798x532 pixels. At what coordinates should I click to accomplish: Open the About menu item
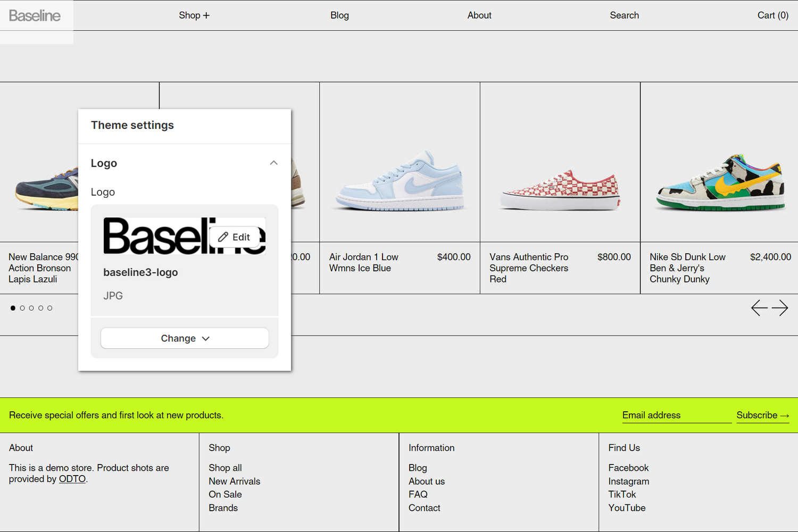479,15
